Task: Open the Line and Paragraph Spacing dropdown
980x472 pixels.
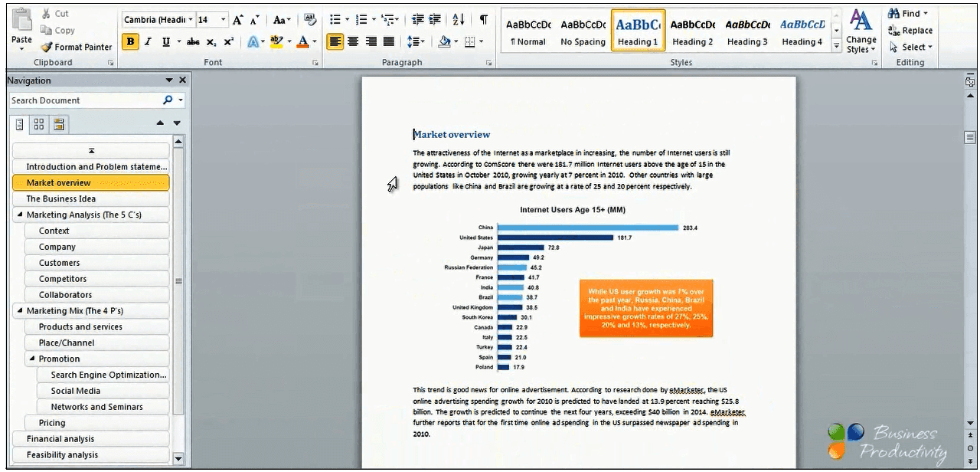Action: pyautogui.click(x=416, y=41)
